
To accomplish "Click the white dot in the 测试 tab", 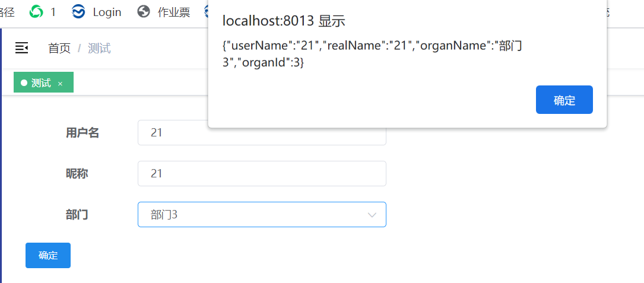I will (x=24, y=83).
